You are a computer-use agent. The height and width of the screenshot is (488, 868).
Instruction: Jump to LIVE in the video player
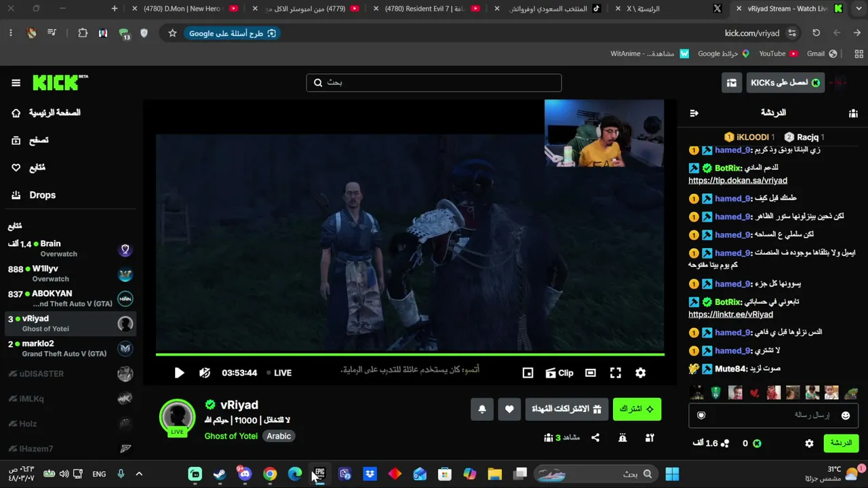click(279, 373)
